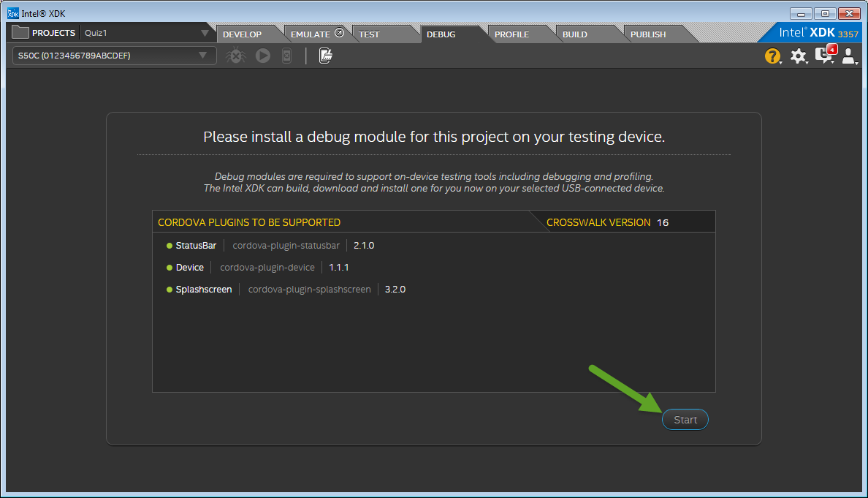Image resolution: width=868 pixels, height=498 pixels.
Task: Click the emulate tab circular arrow icon
Action: (339, 33)
